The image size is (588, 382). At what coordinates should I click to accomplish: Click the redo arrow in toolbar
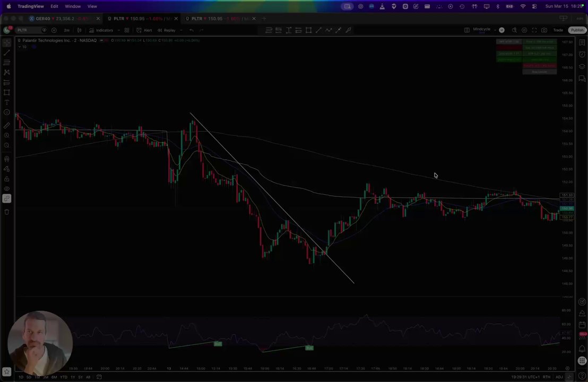tap(201, 30)
